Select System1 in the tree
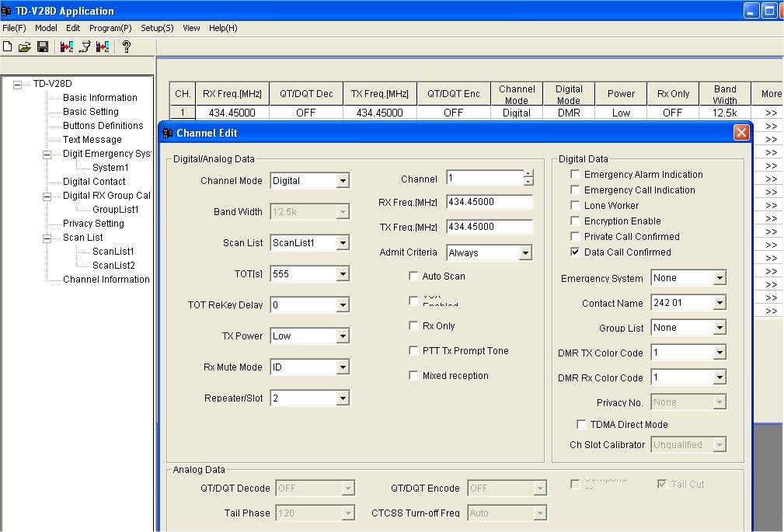This screenshot has height=532, width=784. coord(110,168)
